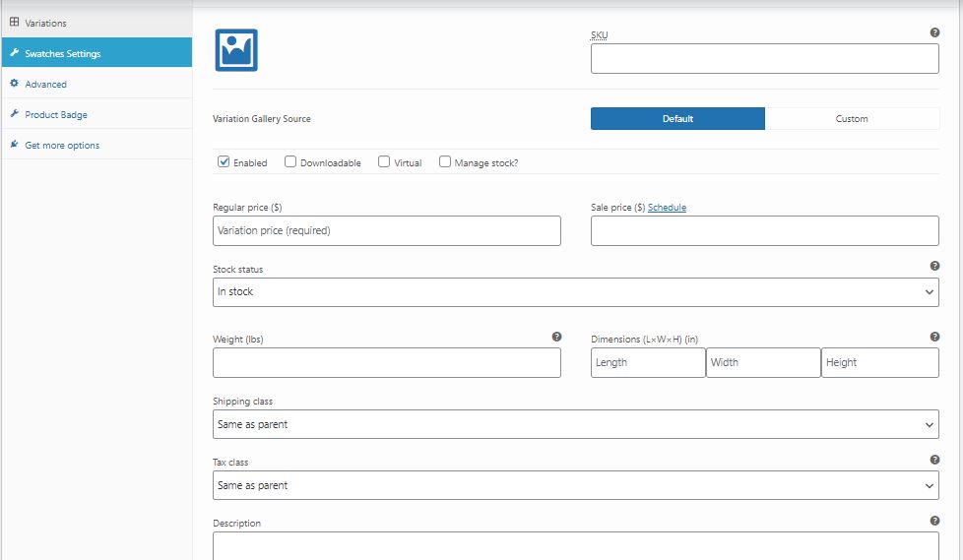This screenshot has width=963, height=560.
Task: Click the Tax class help icon
Action: coord(934,460)
